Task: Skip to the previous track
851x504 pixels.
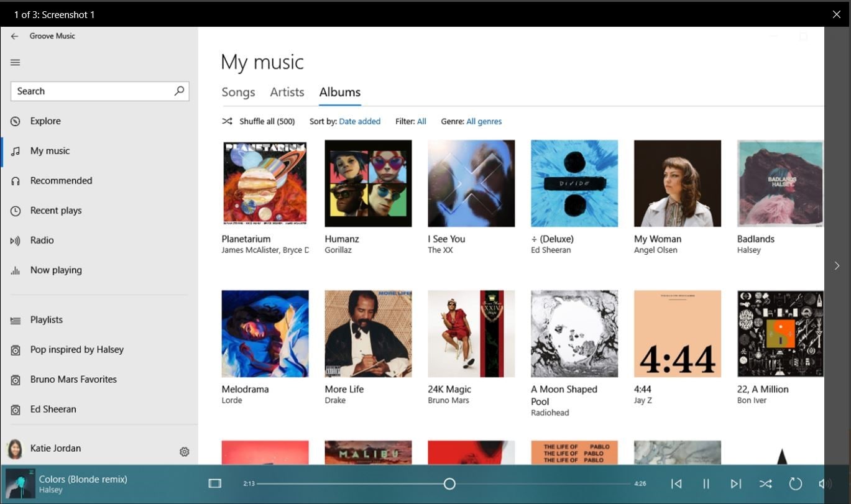Action: pyautogui.click(x=676, y=483)
